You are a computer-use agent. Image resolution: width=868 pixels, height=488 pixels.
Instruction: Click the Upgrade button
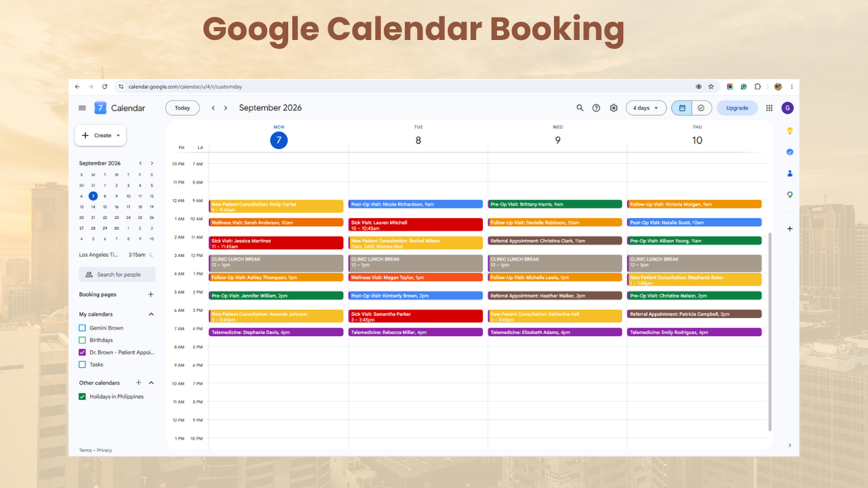pos(737,108)
